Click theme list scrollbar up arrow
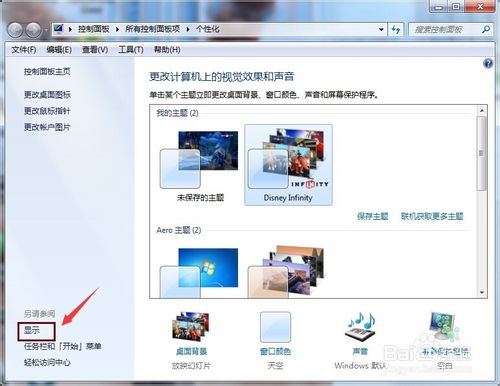 pos(482,110)
